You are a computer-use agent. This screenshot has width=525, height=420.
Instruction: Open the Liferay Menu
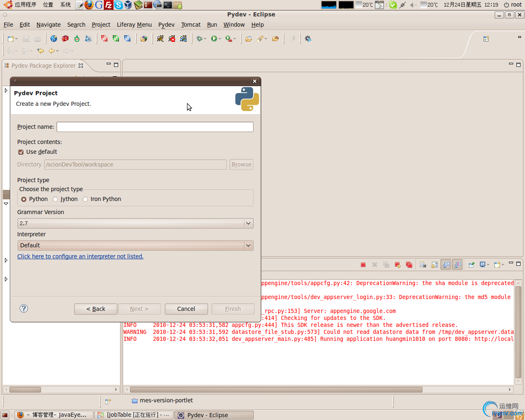134,25
